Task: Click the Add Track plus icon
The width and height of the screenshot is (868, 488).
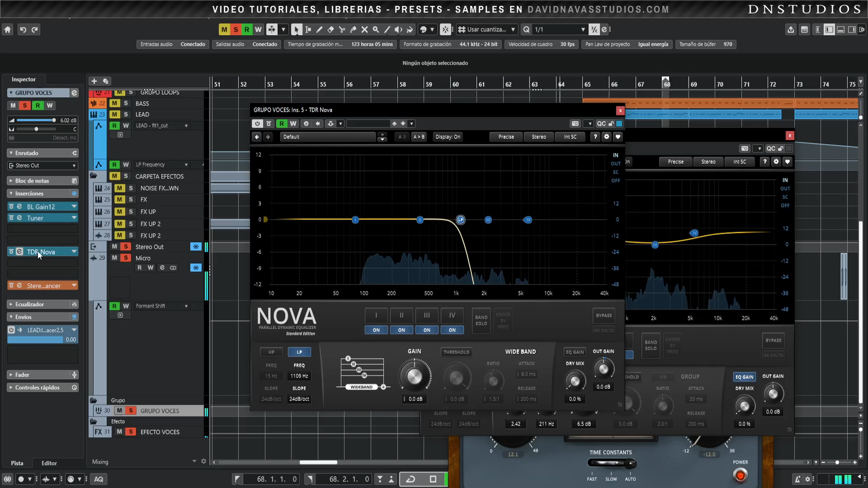Action: 94,81
